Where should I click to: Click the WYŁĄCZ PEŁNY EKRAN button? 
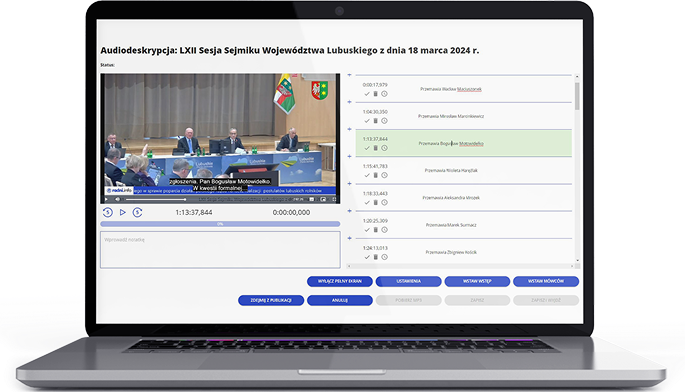click(340, 281)
